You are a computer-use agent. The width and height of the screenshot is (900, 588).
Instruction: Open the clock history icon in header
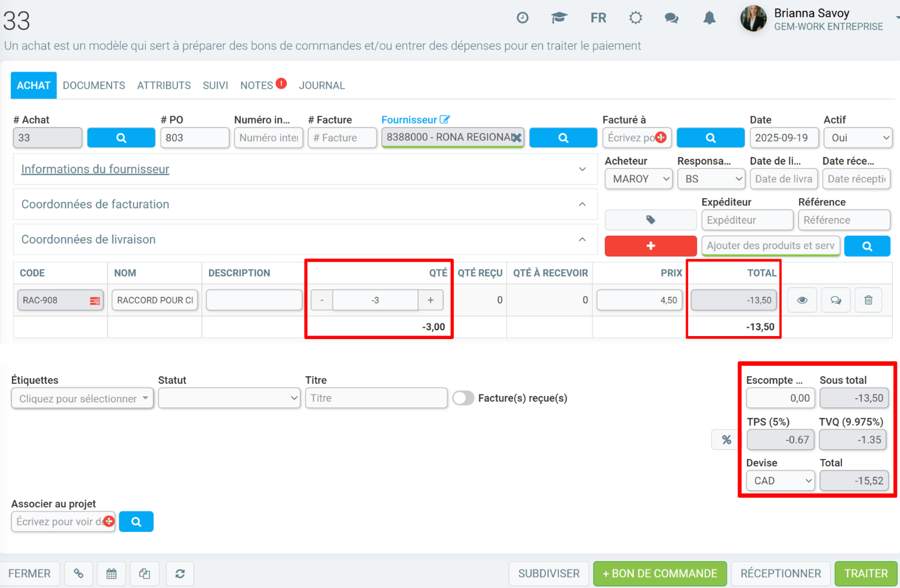[523, 18]
